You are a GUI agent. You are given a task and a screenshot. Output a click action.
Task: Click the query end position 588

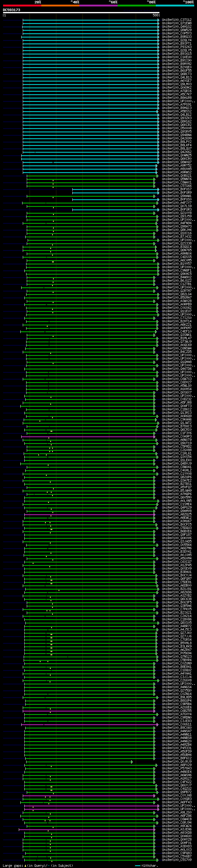point(155,15)
